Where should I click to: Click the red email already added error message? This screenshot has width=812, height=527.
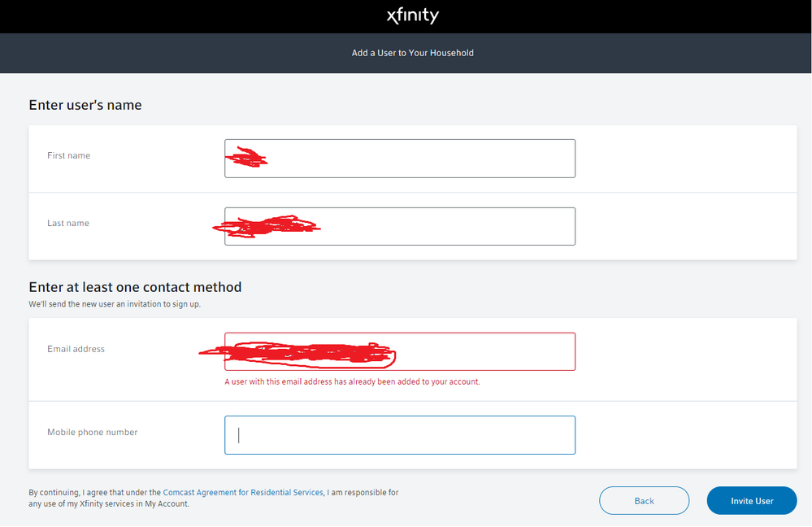[x=352, y=381]
